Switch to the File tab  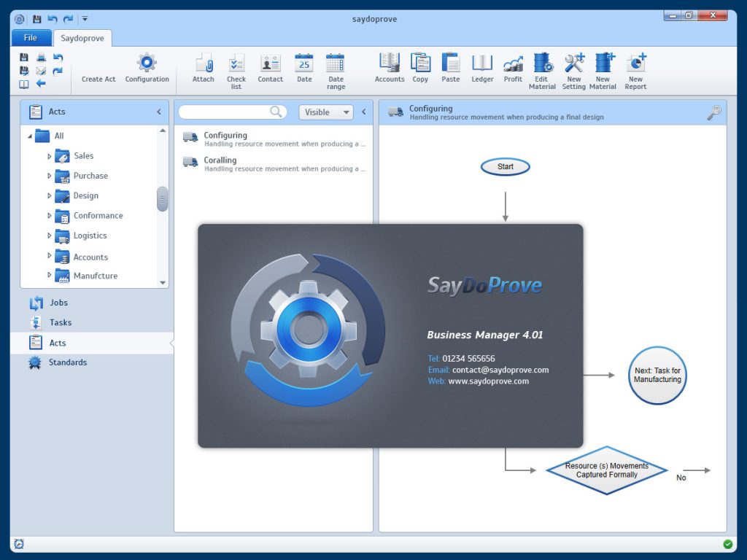(x=31, y=36)
